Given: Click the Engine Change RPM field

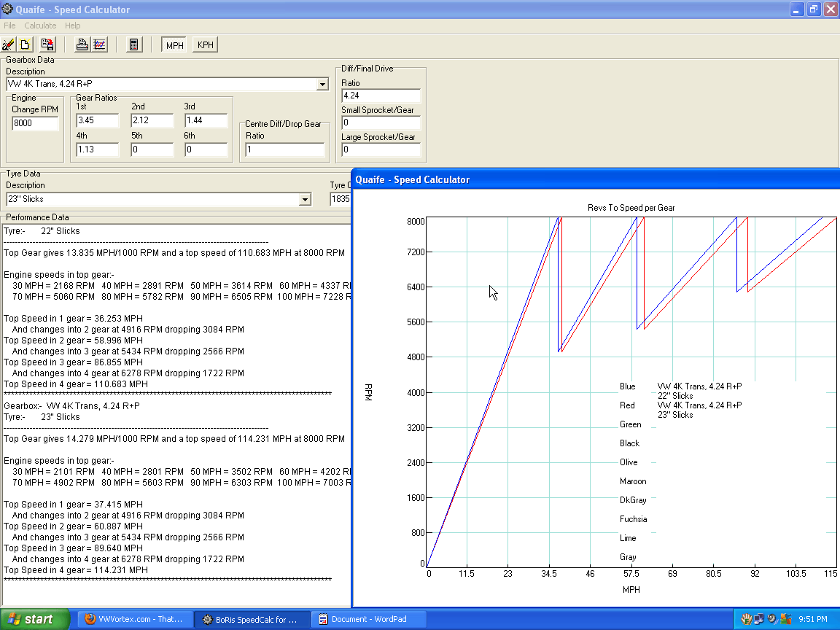Looking at the screenshot, I should (x=35, y=123).
